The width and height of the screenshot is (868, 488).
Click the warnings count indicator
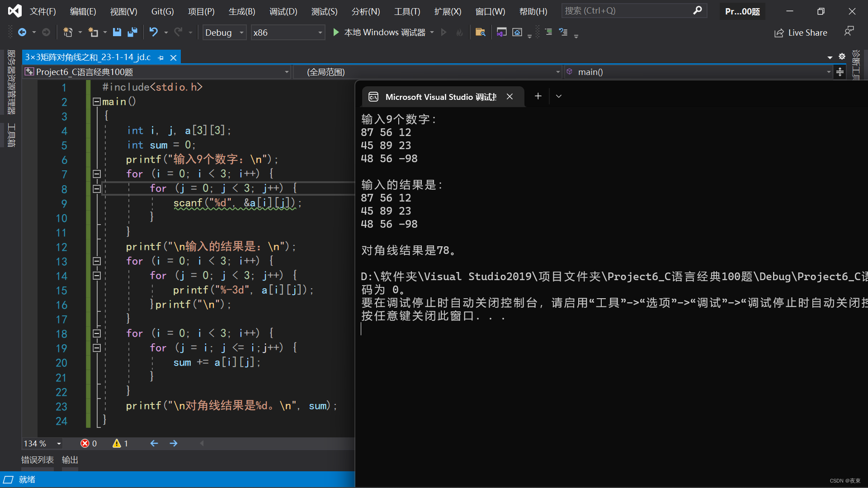click(x=120, y=444)
